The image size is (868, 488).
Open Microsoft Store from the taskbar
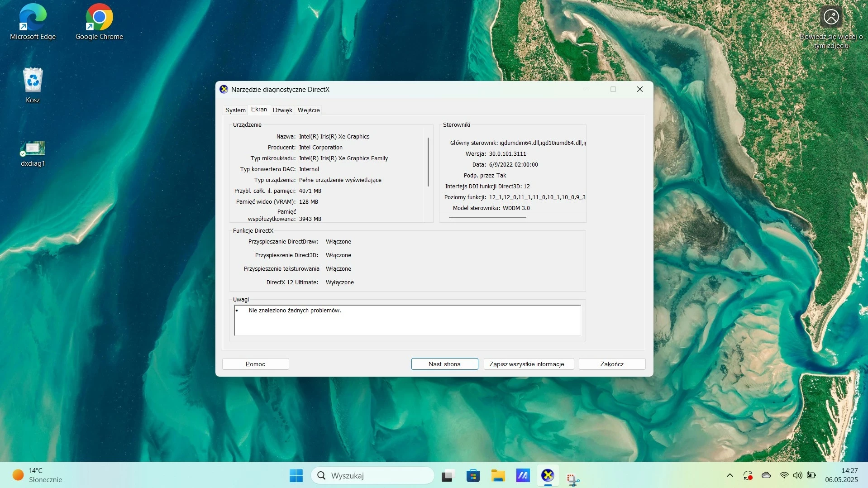pos(473,476)
